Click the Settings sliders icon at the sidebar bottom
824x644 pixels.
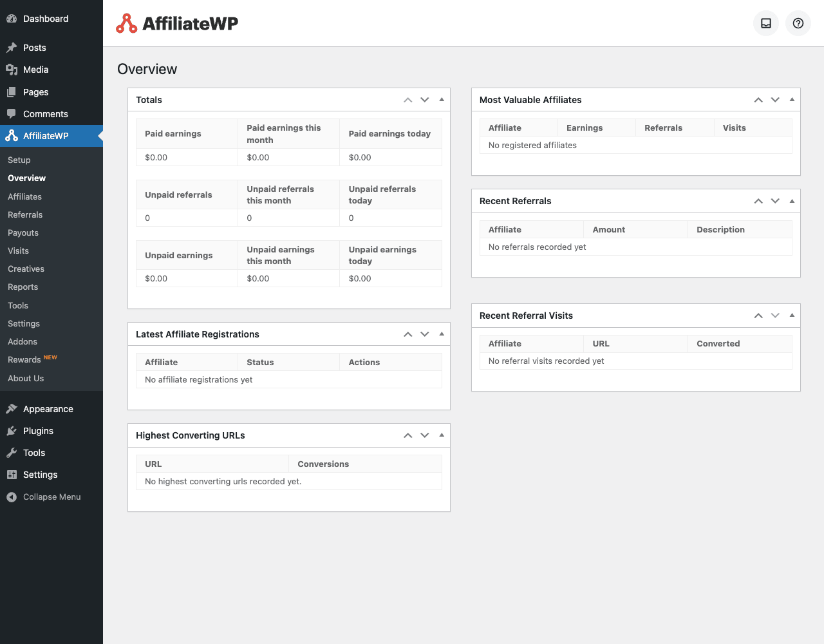[12, 475]
